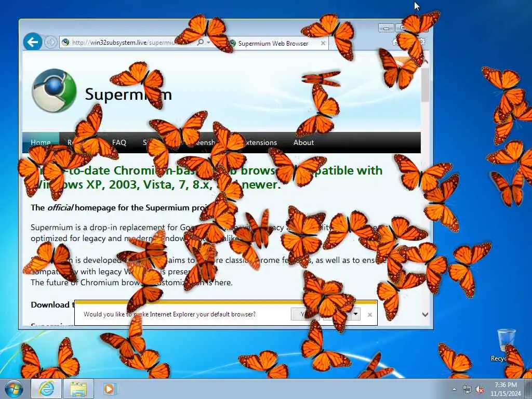Launch Windows Media Player from taskbar
The height and width of the screenshot is (399, 532).
pyautogui.click(x=110, y=389)
